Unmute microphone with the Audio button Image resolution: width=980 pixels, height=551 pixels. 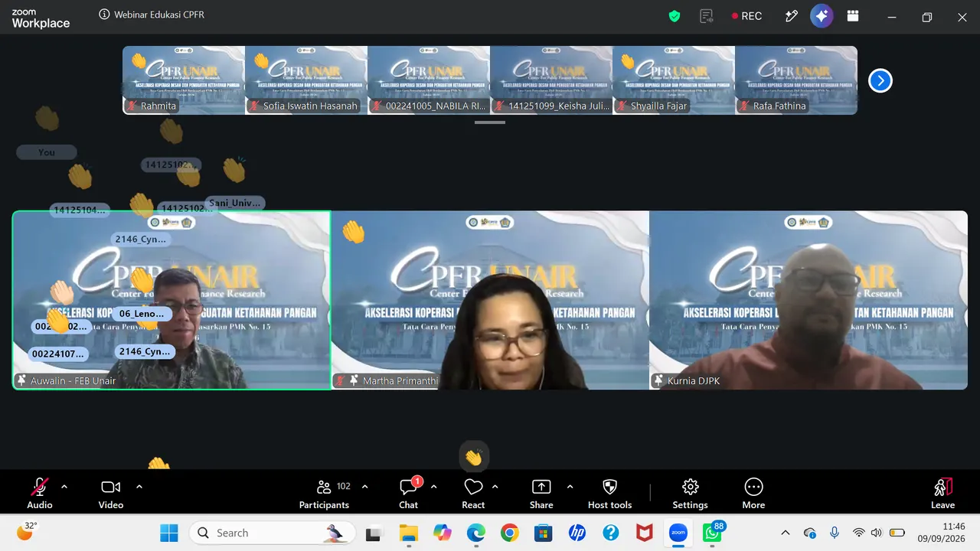coord(40,493)
